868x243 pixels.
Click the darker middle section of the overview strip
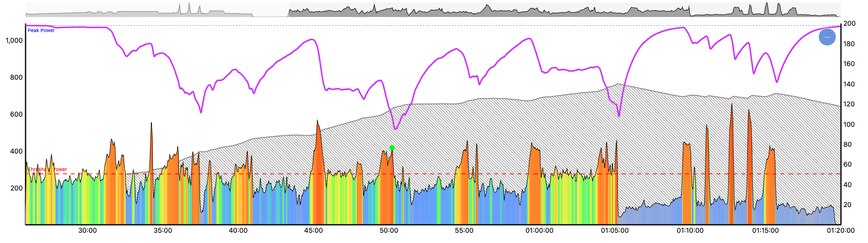pyautogui.click(x=487, y=11)
